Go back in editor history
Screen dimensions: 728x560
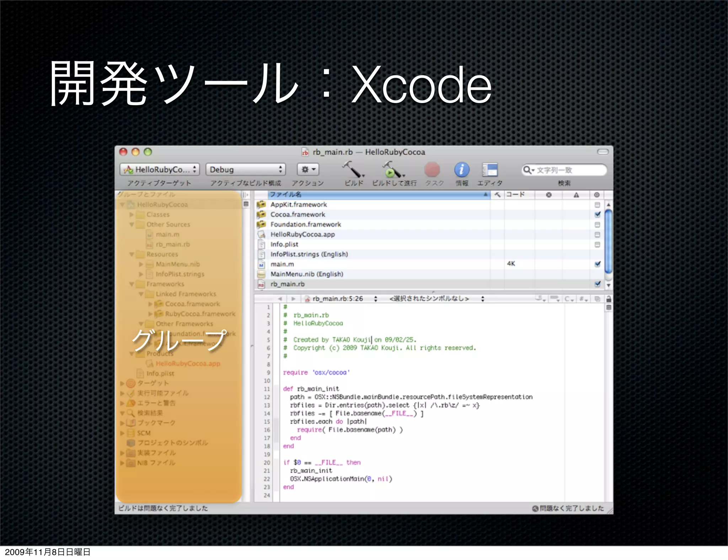point(280,299)
